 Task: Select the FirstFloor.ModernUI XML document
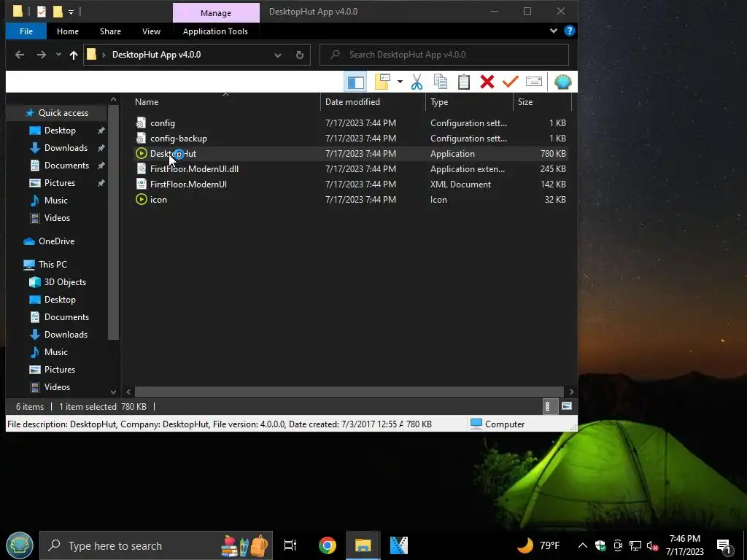coord(188,184)
